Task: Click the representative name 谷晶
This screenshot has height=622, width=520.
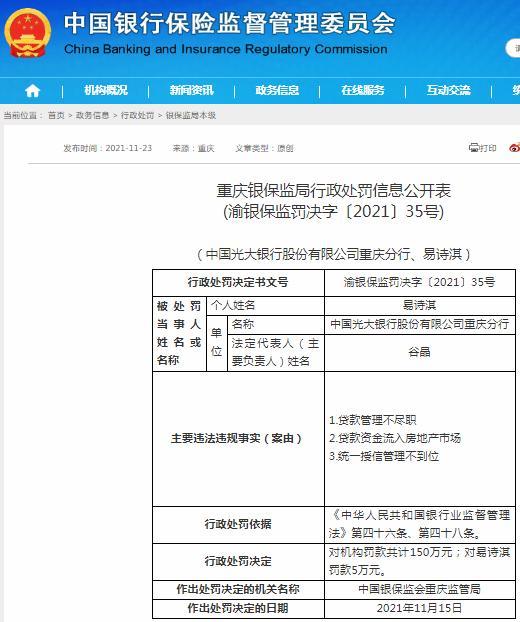Action: 420,352
